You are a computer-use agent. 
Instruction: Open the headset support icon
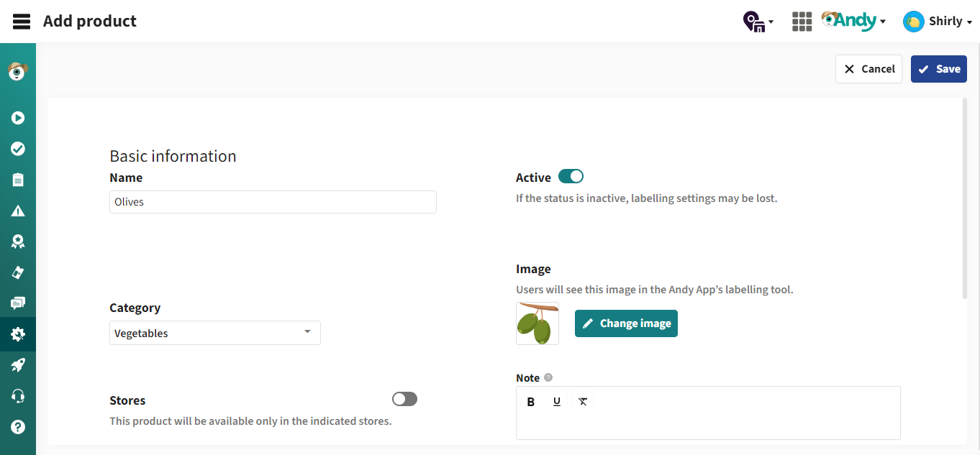point(18,396)
